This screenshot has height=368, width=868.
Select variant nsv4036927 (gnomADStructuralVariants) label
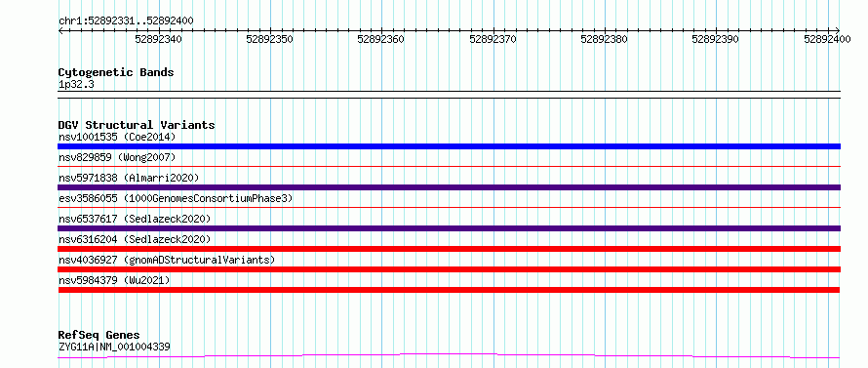tap(167, 260)
